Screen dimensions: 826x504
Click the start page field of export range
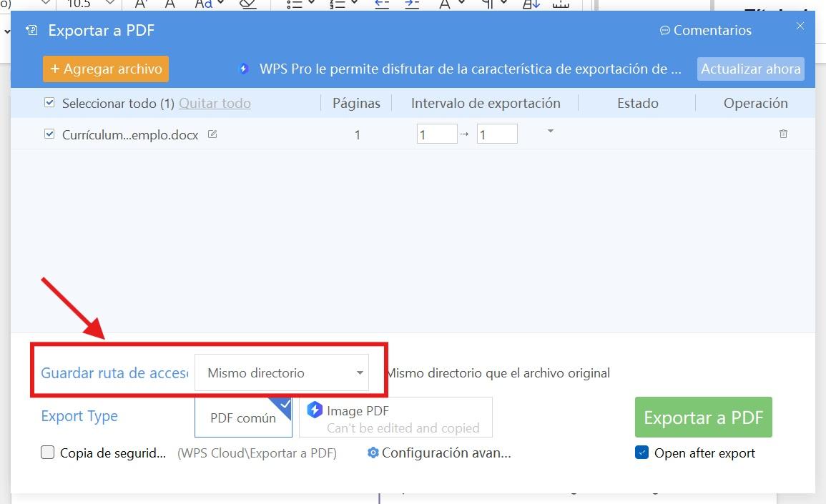click(437, 134)
